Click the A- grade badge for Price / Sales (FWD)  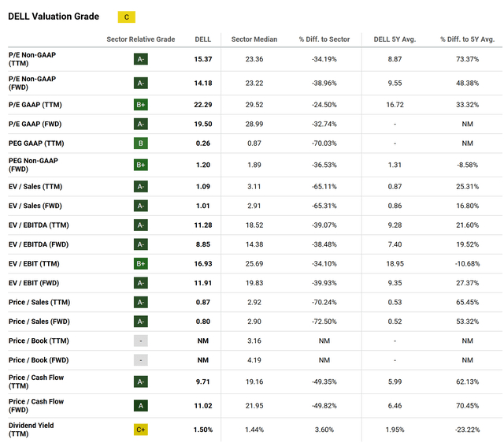pyautogui.click(x=141, y=322)
